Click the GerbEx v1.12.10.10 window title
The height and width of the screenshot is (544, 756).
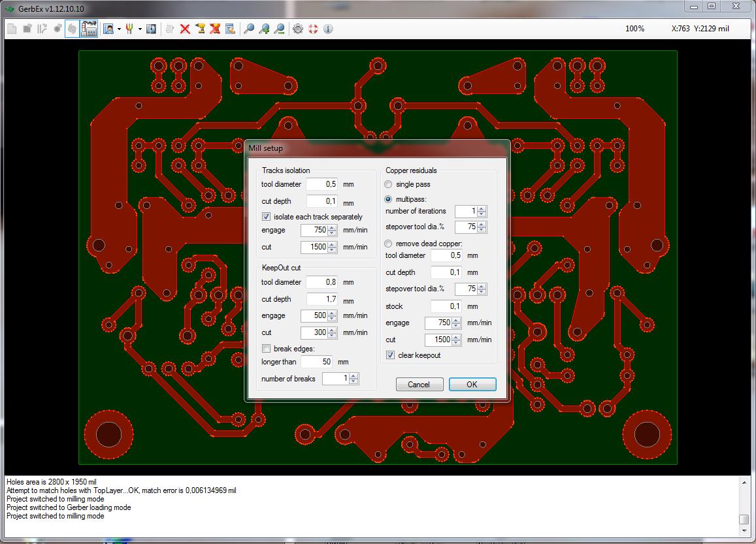[51, 8]
